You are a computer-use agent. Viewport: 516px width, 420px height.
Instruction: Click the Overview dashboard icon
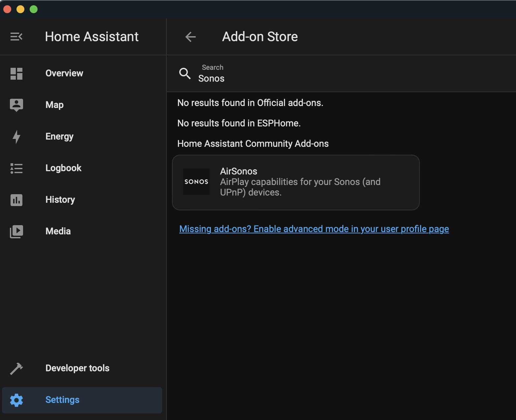pyautogui.click(x=16, y=73)
